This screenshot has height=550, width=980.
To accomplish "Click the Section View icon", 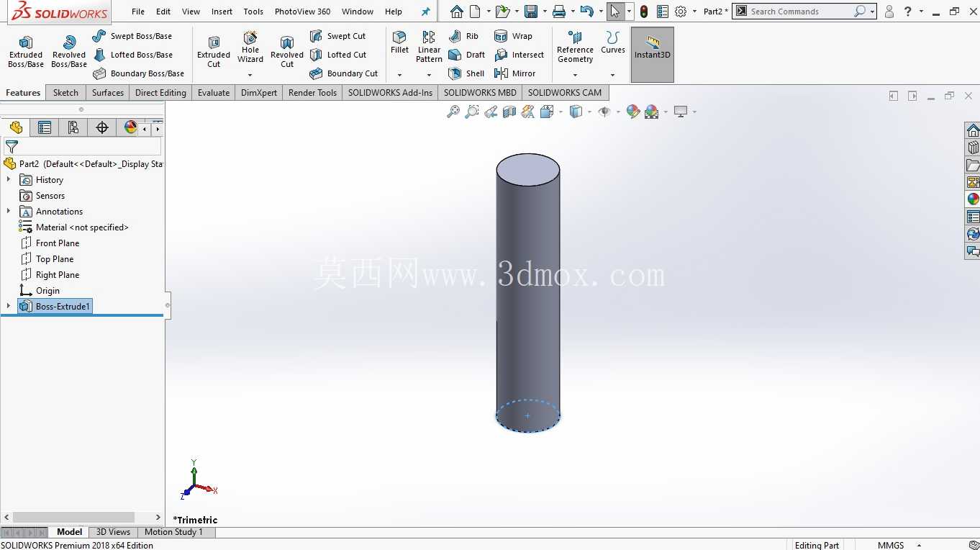I will click(x=509, y=112).
